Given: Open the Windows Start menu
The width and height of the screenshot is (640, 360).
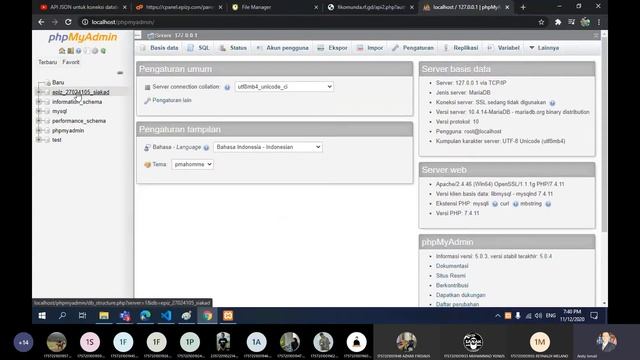Looking at the screenshot, I should point(42,316).
